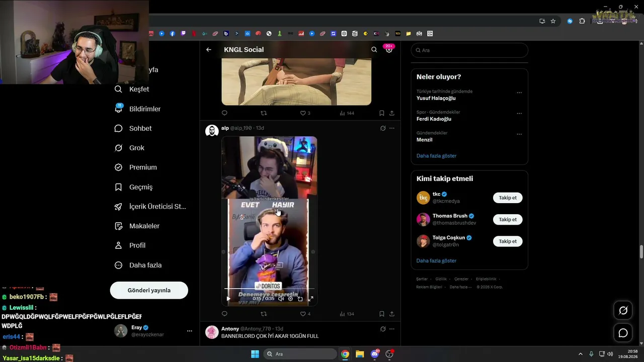Go back using the KNGL Social arrow

pyautogui.click(x=209, y=50)
